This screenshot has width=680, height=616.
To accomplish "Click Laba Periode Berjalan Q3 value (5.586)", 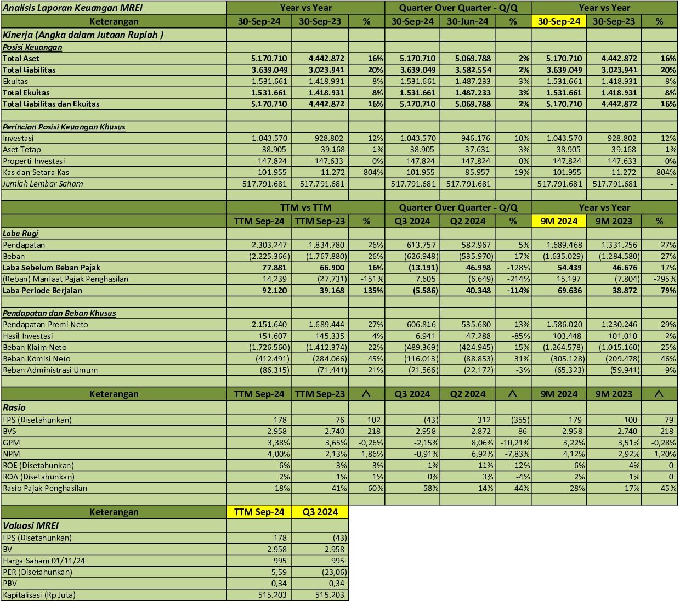I will click(424, 290).
